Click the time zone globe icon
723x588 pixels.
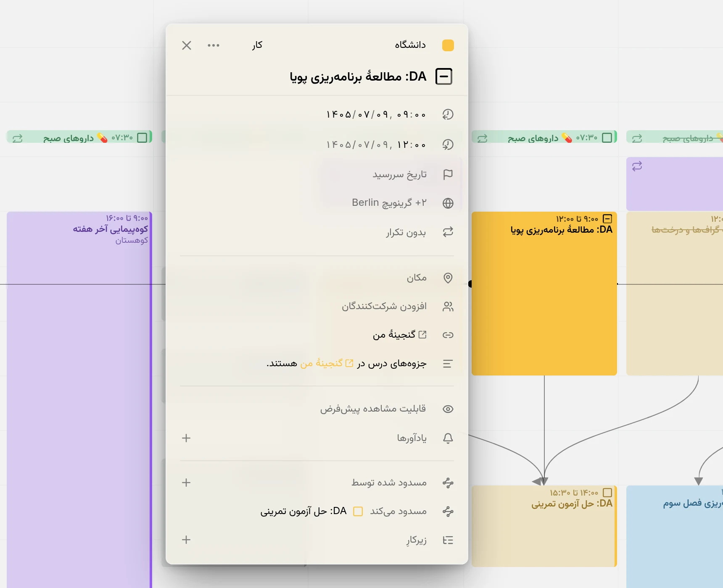(x=448, y=203)
